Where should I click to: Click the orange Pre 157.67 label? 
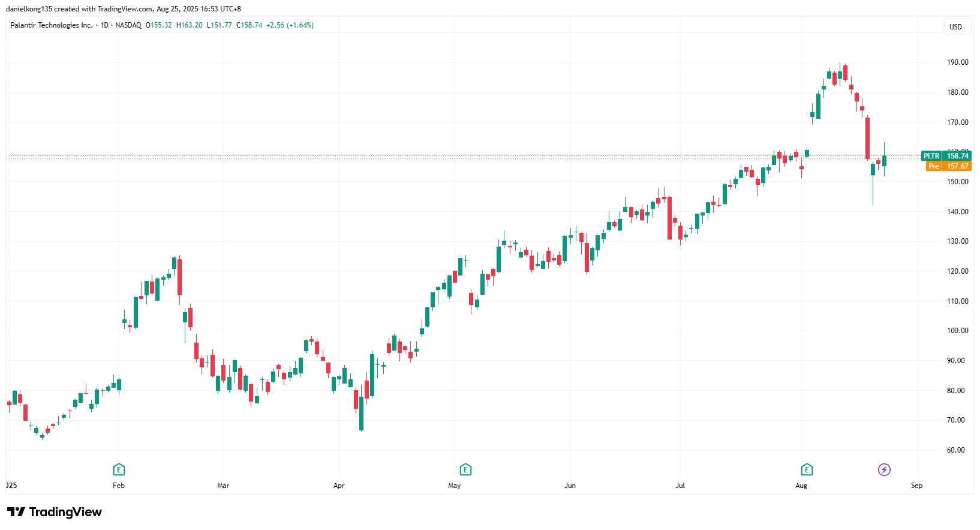point(948,166)
